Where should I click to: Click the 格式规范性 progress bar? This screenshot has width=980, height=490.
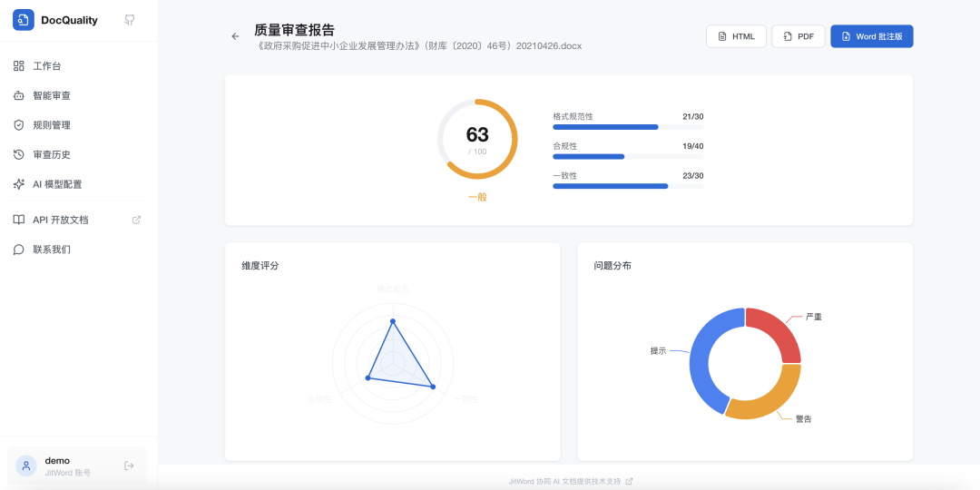[x=628, y=127]
